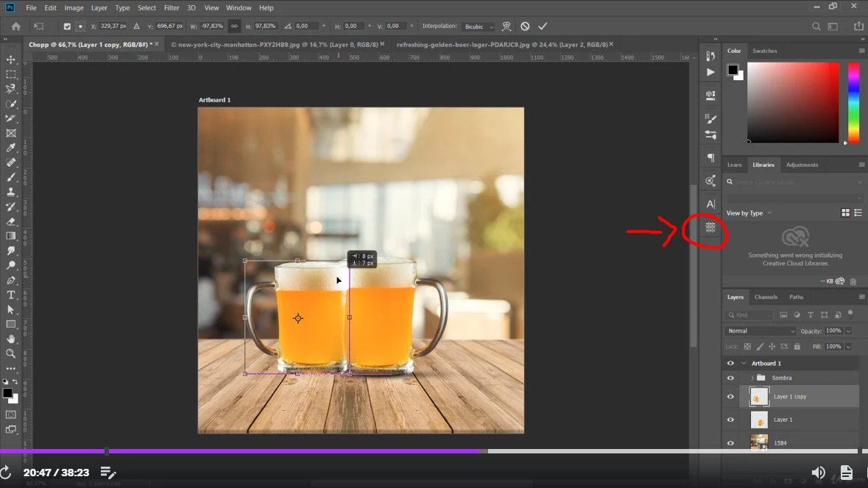This screenshot has height=488, width=868.
Task: Toggle warp mode icon in options bar
Action: tap(507, 26)
